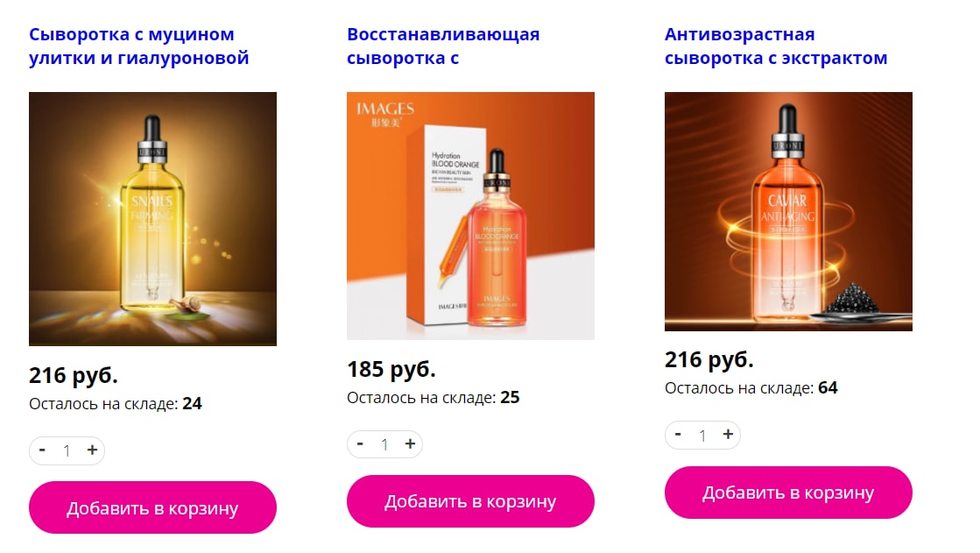This screenshot has height=553, width=980.
Task: Open the 'Восстанавливающая сыворотка' product link
Action: click(443, 46)
